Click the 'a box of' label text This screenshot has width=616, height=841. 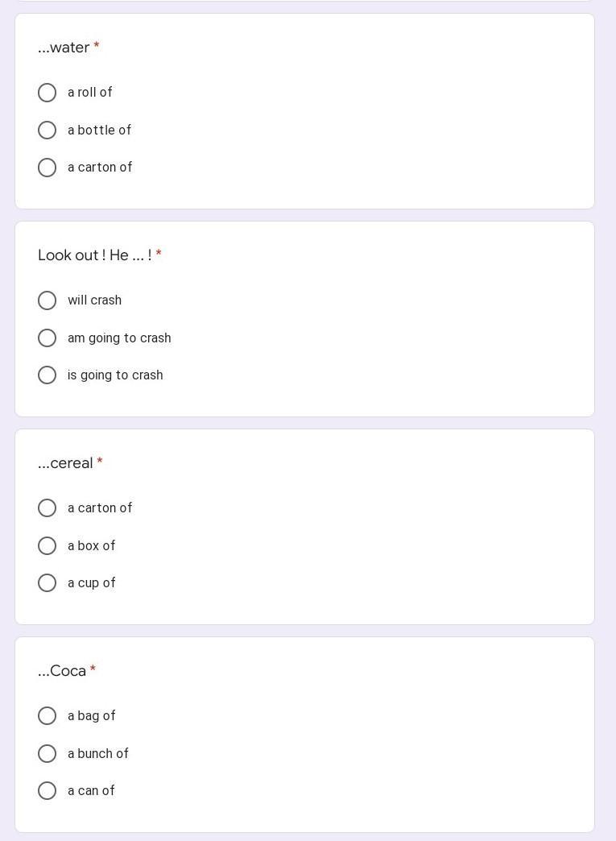click(x=91, y=546)
